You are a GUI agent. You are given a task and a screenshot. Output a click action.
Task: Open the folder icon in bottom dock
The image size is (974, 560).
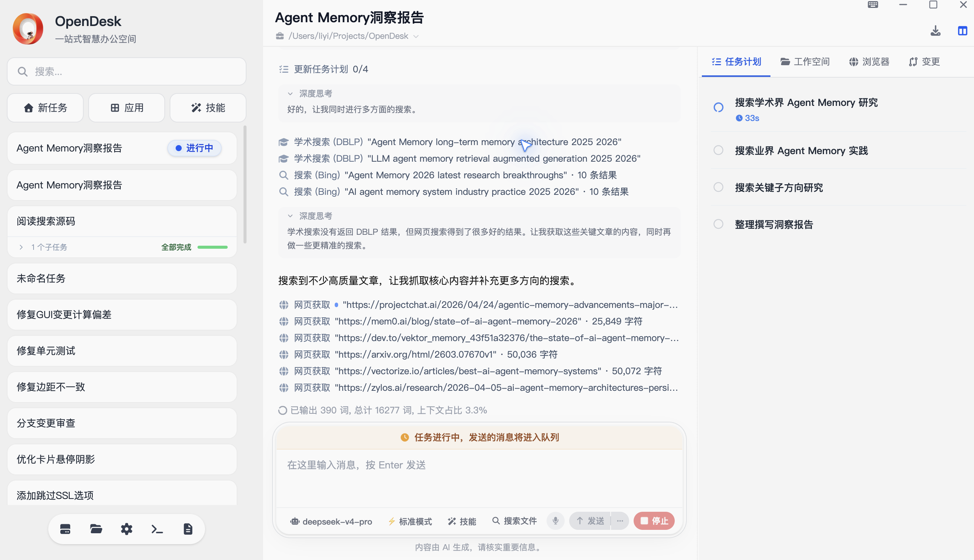click(96, 529)
